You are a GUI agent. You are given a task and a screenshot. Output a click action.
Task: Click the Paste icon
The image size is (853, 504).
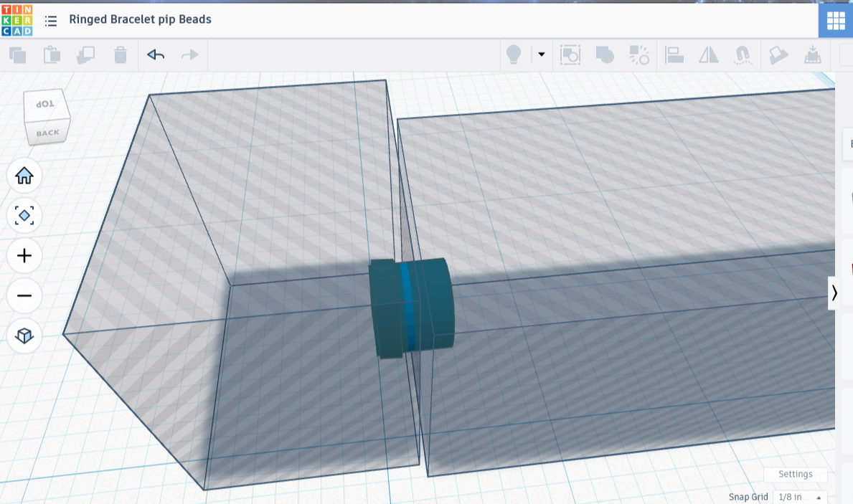[52, 55]
